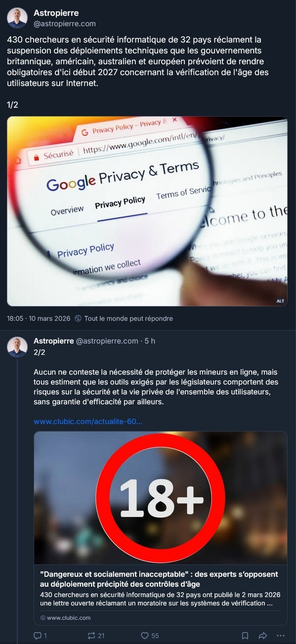The image size is (296, 644).
Task: Open the 18+ link preview image
Action: tap(161, 498)
